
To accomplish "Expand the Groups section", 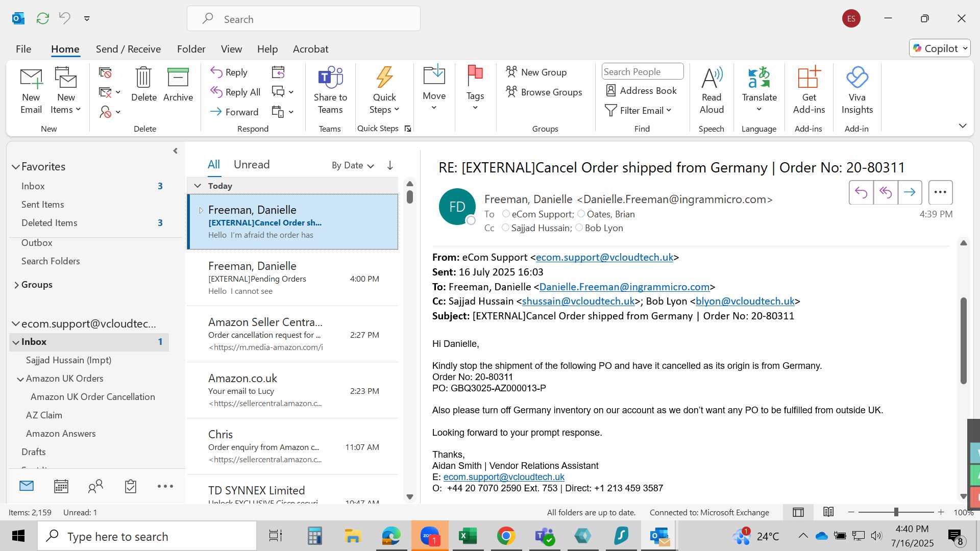I will (x=16, y=285).
